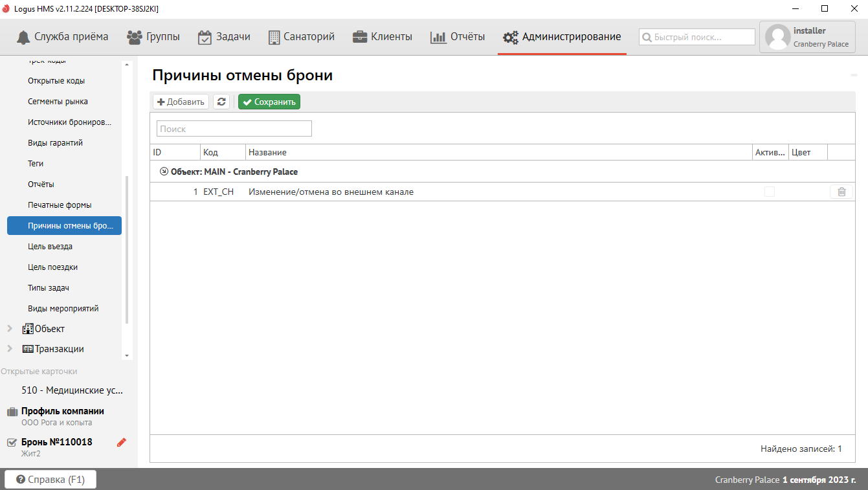Expand the Объект tree node chevron
The height and width of the screenshot is (490, 868).
tap(10, 329)
